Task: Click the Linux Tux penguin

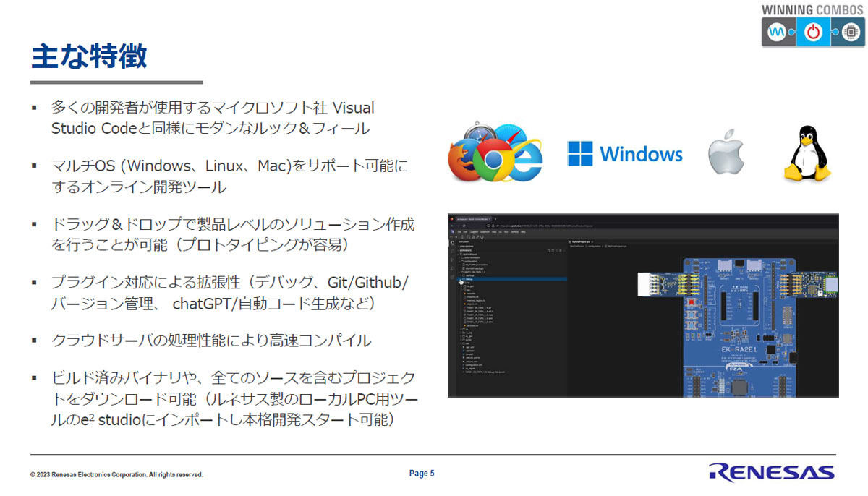Action: coord(807,153)
